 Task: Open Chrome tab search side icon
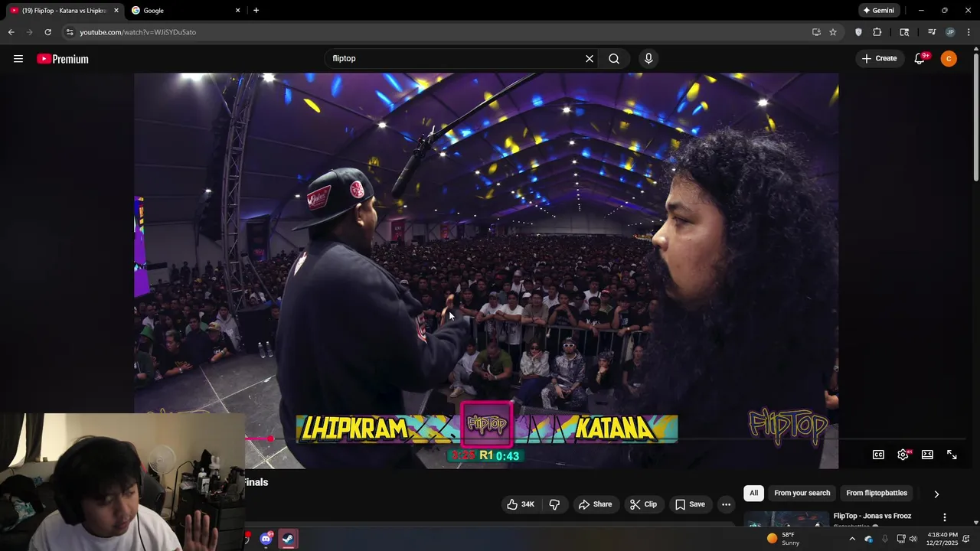coord(904,32)
